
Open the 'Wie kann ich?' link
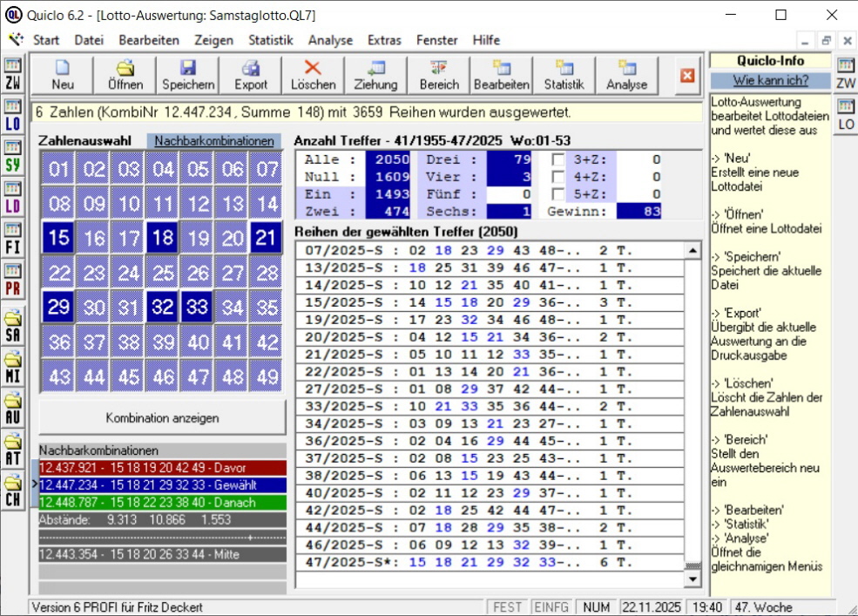point(770,80)
